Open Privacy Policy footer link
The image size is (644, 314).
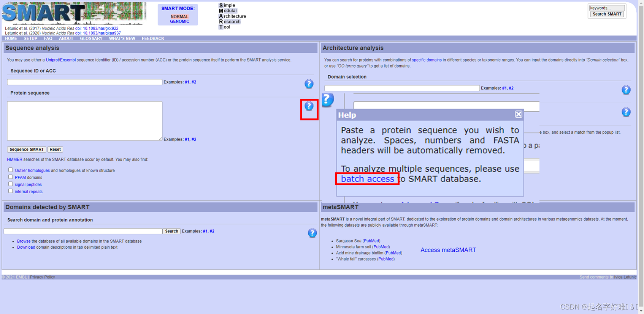[x=43, y=277]
